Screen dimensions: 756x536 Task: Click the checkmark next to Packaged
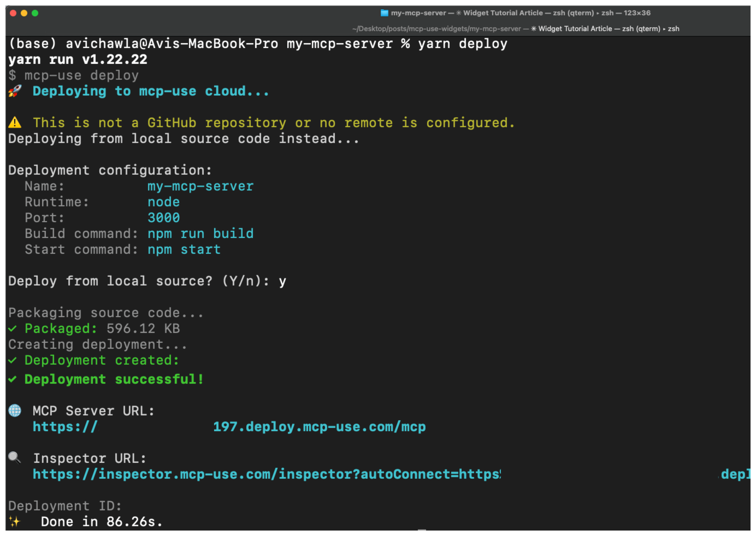(13, 328)
